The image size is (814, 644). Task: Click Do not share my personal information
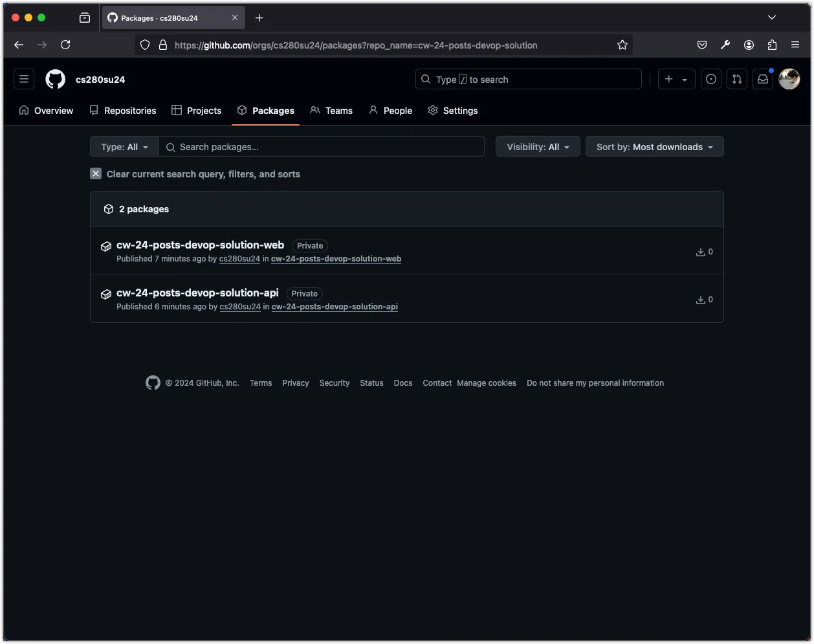[x=595, y=383]
